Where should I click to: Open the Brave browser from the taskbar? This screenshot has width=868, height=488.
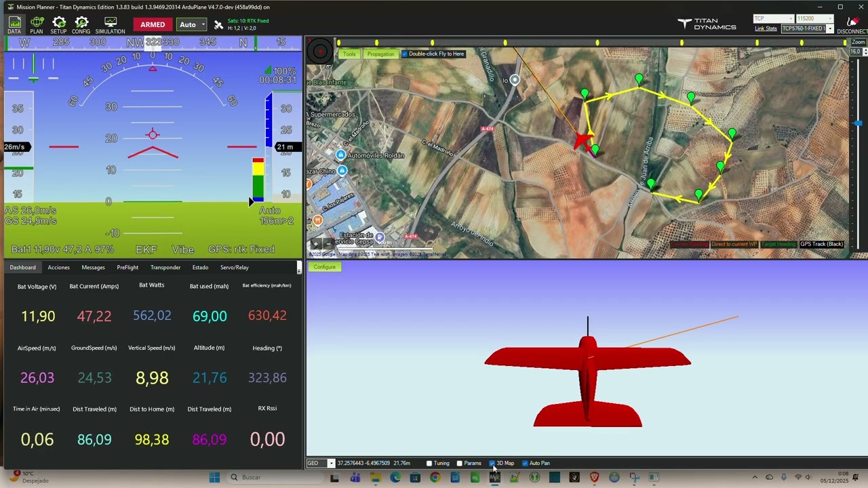[594, 477]
